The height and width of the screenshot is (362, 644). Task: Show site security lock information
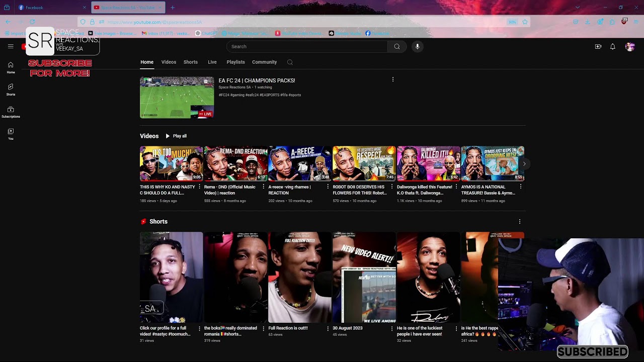click(92, 22)
